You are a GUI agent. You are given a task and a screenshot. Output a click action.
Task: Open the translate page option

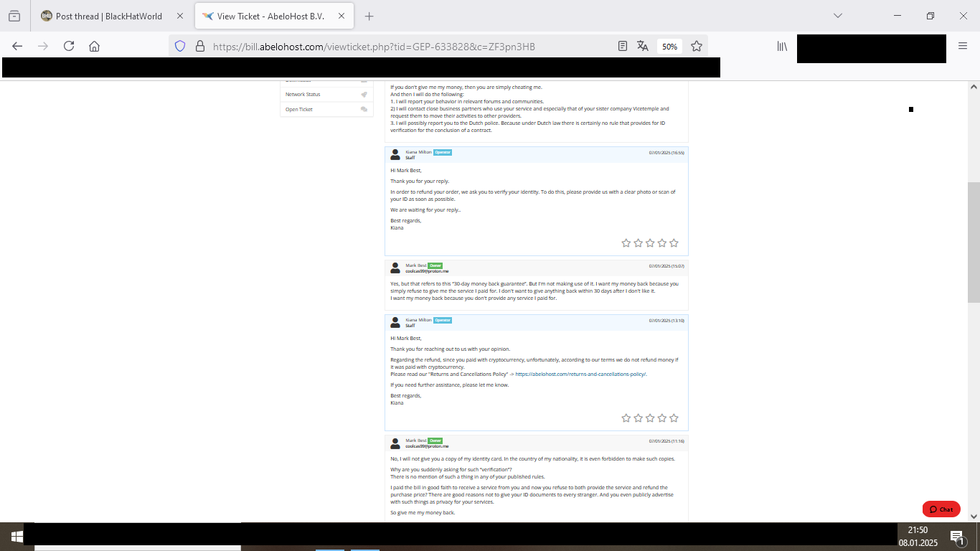coord(643,46)
